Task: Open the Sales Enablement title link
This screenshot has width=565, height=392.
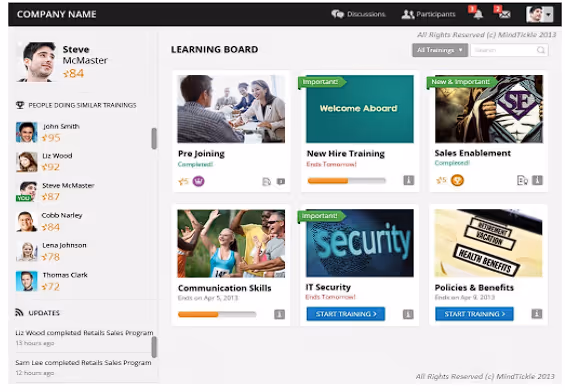Action: click(x=472, y=153)
